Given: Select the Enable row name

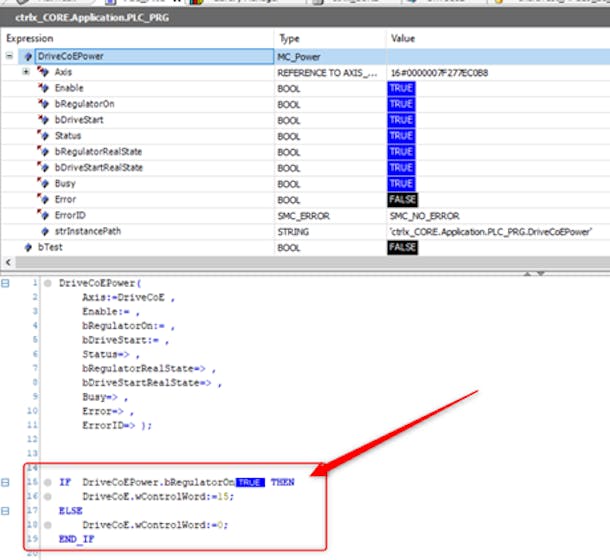Looking at the screenshot, I should pos(69,88).
